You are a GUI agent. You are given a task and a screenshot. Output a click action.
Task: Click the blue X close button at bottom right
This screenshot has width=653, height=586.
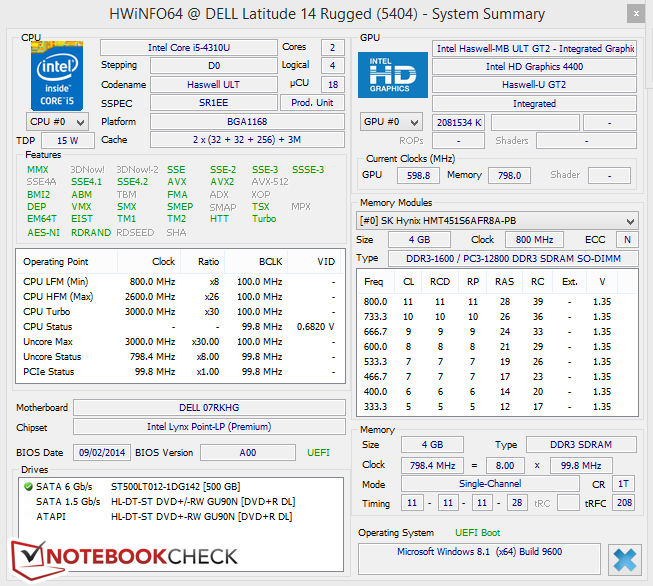624,560
